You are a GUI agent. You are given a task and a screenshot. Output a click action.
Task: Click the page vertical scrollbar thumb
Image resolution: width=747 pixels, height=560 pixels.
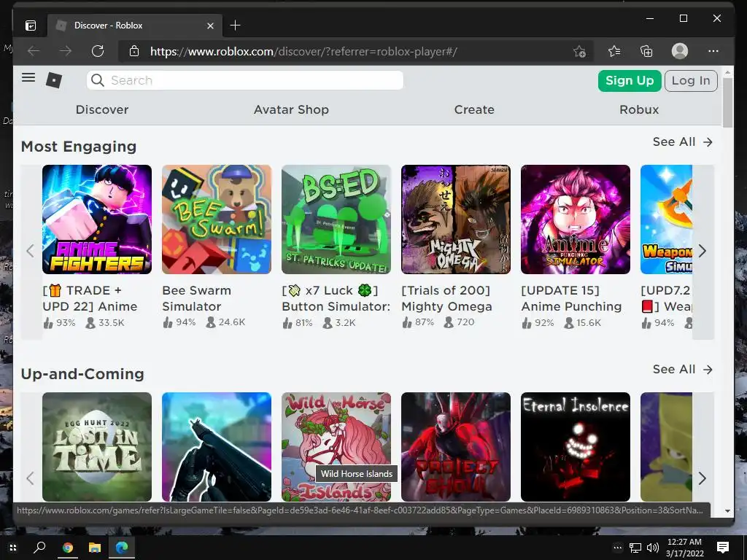tap(727, 102)
